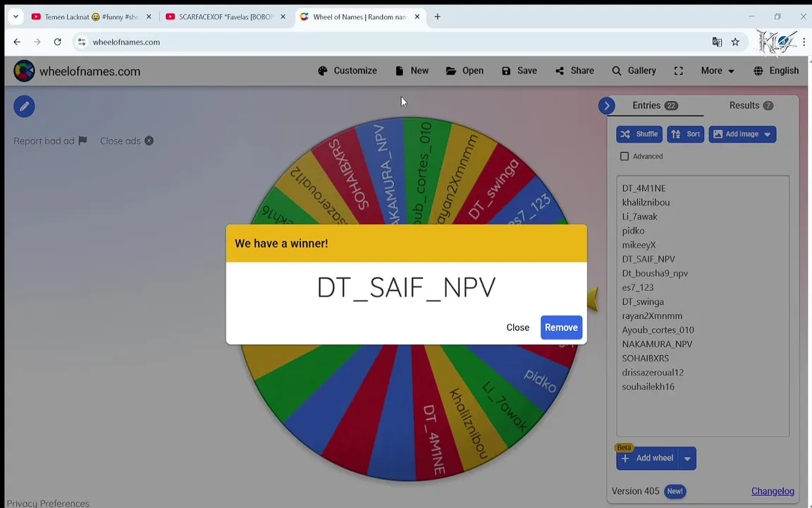Remove DT_SAIF_NPV winner from wheel

point(561,327)
